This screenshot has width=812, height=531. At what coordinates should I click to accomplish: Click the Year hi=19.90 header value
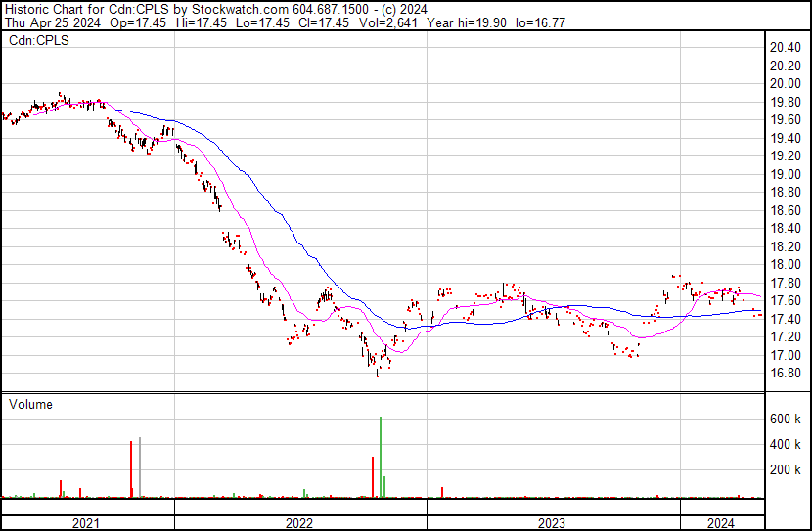click(466, 22)
